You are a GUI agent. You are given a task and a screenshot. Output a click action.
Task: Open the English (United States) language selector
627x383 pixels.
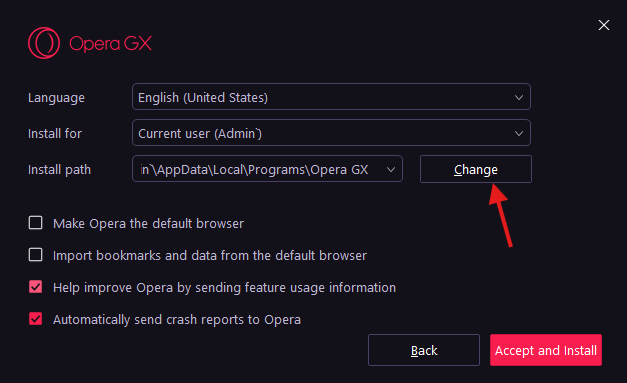point(331,97)
